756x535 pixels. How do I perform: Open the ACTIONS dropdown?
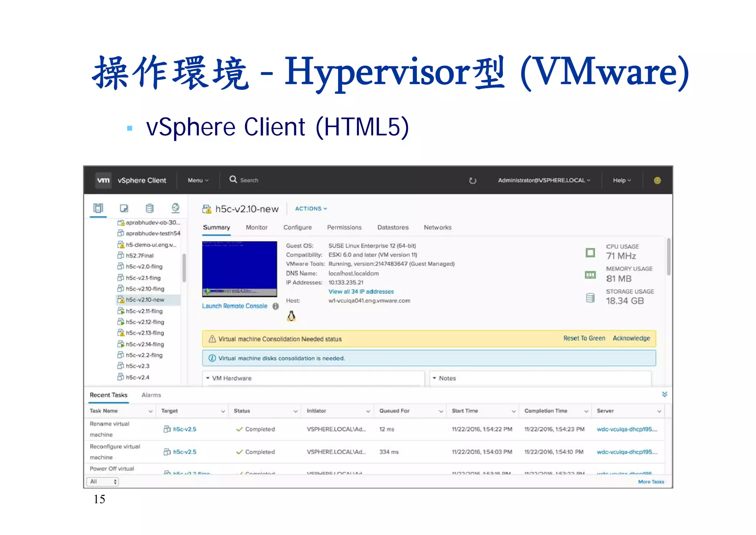point(311,209)
